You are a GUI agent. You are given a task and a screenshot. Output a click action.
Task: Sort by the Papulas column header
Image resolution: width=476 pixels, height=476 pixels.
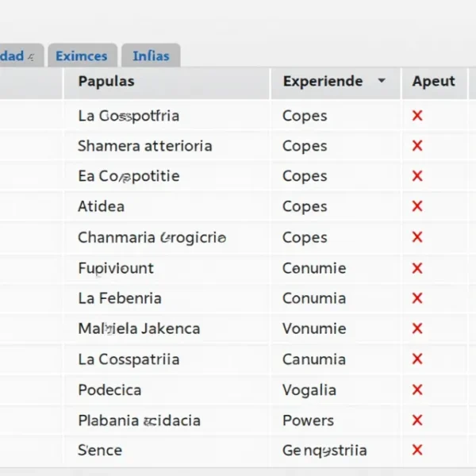pos(106,81)
